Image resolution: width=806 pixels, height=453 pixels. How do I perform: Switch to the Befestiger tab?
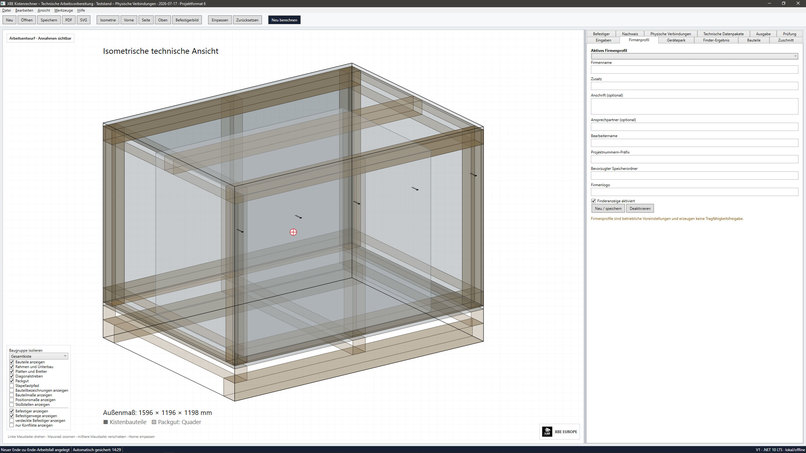tap(601, 34)
